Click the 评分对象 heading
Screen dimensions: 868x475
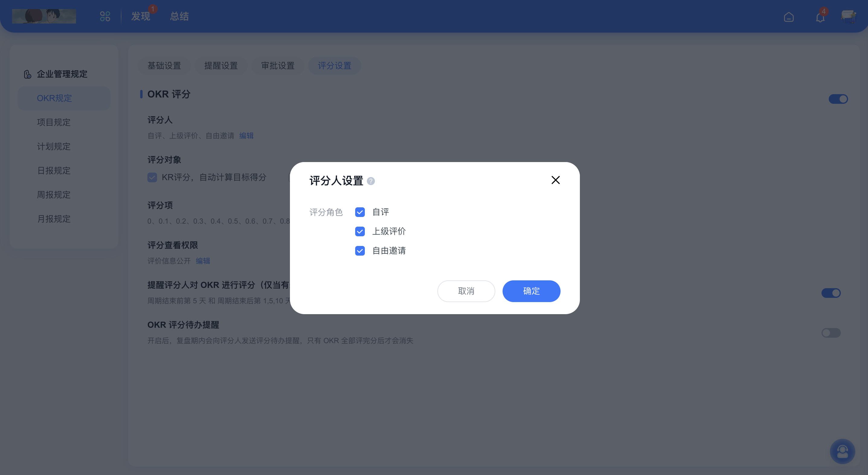164,160
